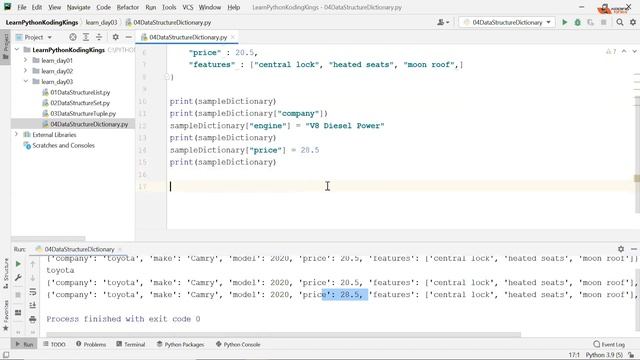Open the TODO tool window
The image size is (640, 360).
pos(54,344)
